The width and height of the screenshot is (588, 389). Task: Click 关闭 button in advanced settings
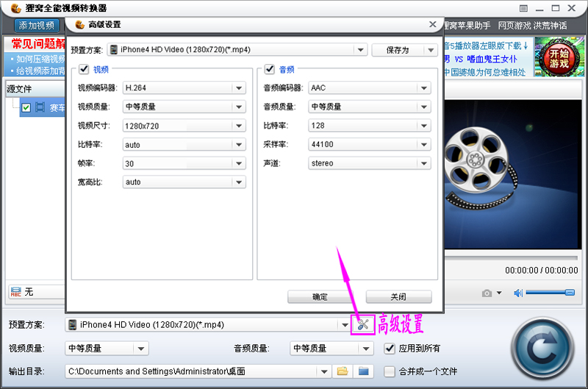pos(398,297)
